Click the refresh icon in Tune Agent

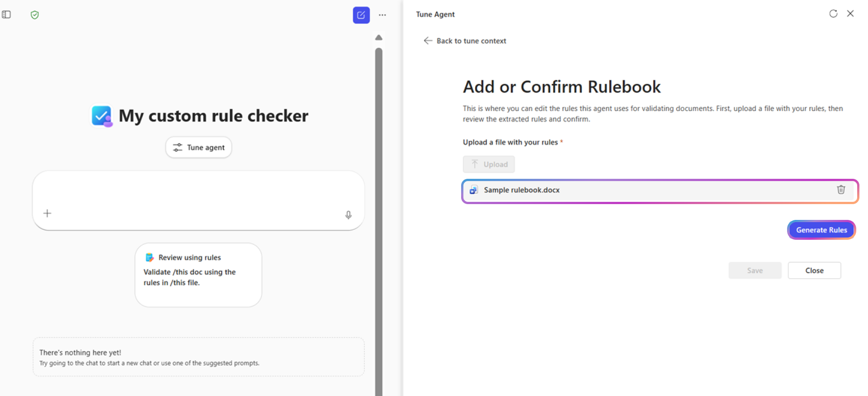(x=833, y=14)
